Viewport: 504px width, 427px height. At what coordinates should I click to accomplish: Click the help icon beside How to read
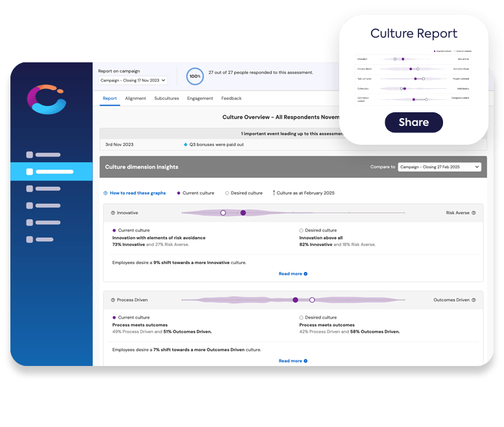tap(106, 193)
